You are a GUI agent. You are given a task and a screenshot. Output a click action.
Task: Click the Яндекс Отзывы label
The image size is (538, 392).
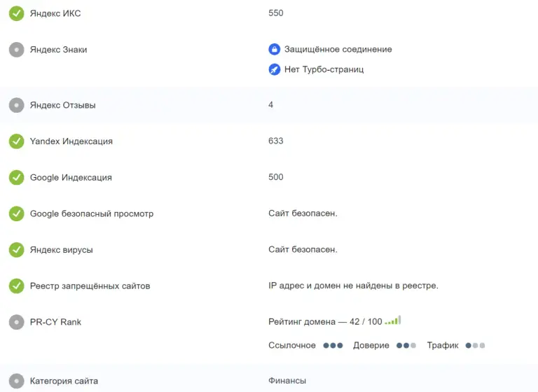pos(63,105)
